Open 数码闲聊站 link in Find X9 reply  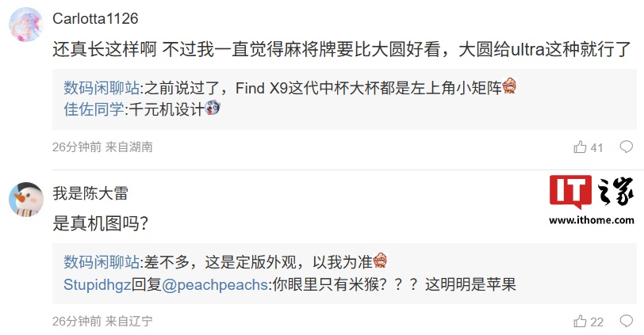(102, 88)
